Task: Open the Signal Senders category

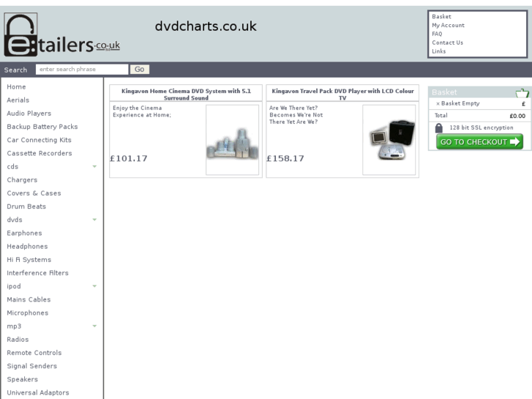Action: tap(32, 366)
